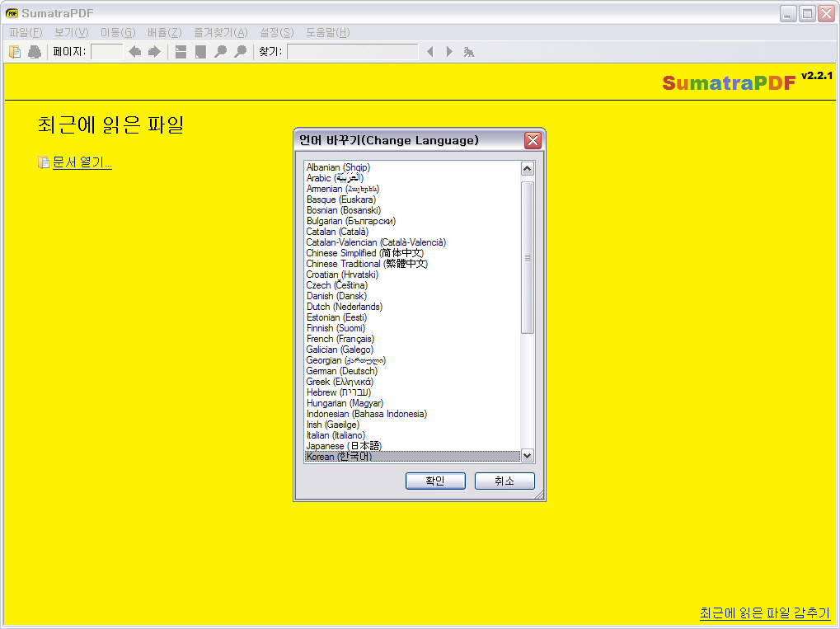This screenshot has height=629, width=840.
Task: Click the 최근에 읽은 파일 감추기 link
Action: [765, 613]
